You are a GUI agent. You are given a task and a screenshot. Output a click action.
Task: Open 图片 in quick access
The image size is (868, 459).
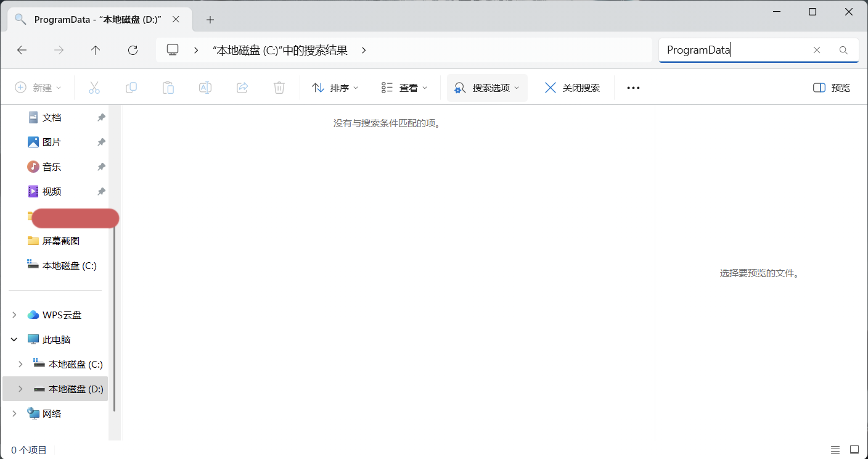52,142
